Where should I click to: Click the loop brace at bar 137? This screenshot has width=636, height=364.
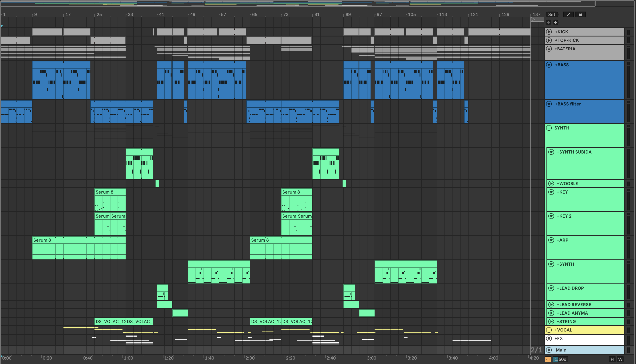point(537,20)
